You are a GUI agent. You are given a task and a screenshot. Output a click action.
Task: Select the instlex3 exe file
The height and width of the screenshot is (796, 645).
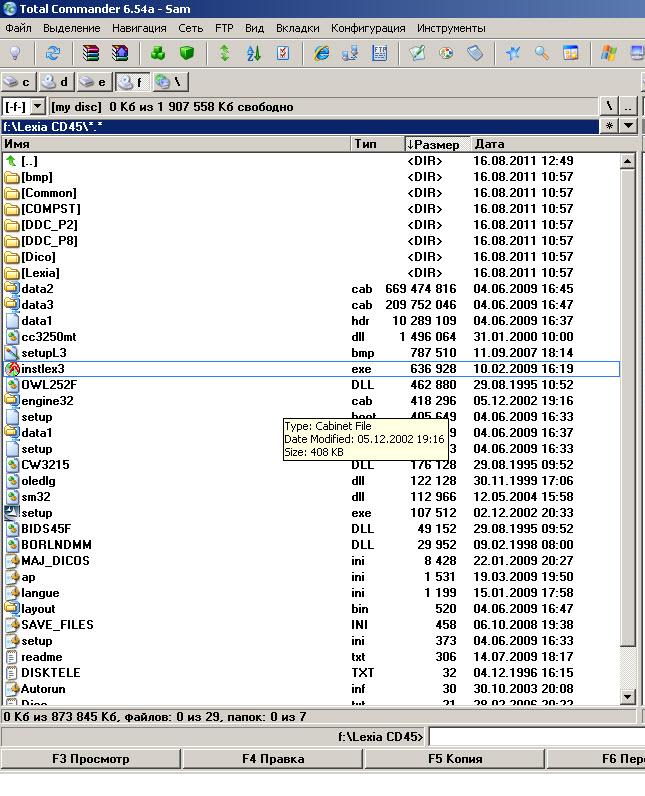coord(311,369)
